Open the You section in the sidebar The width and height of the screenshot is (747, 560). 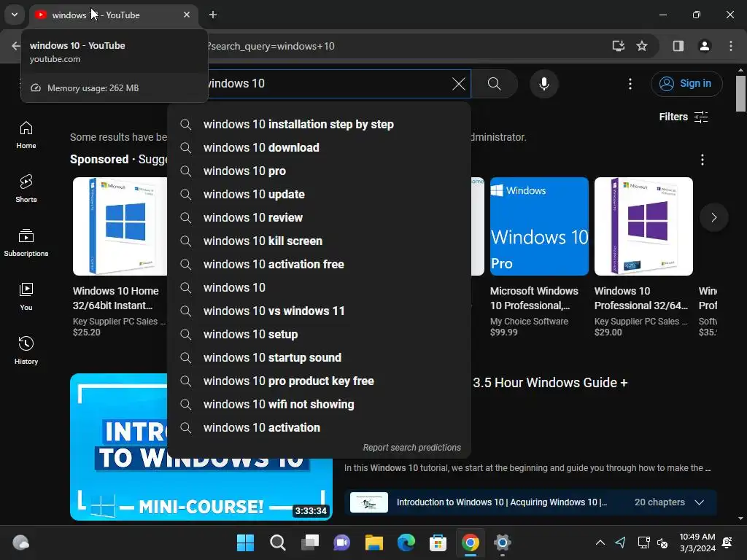(x=26, y=297)
